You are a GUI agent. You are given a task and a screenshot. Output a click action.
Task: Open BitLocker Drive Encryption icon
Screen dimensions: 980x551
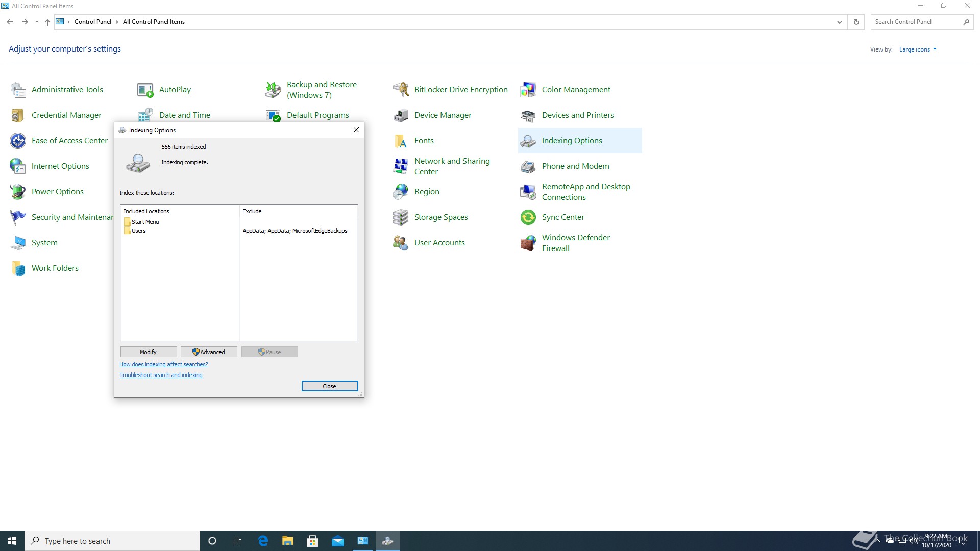pos(401,90)
